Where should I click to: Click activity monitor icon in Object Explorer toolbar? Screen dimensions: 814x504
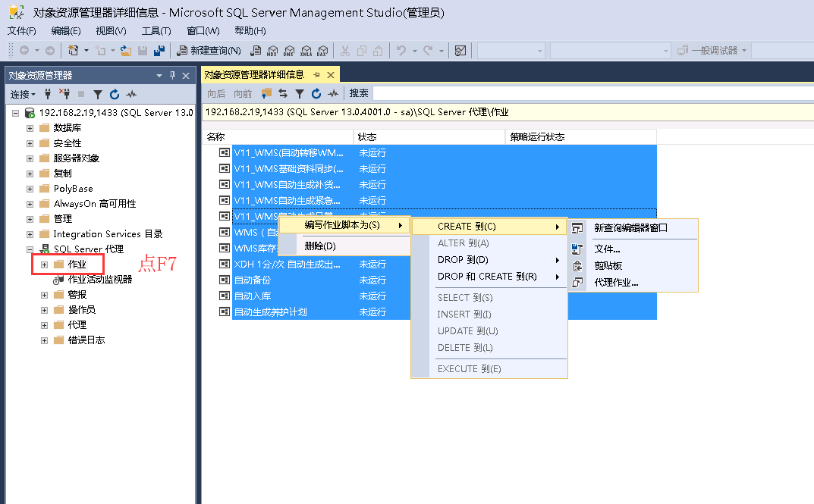coord(131,94)
